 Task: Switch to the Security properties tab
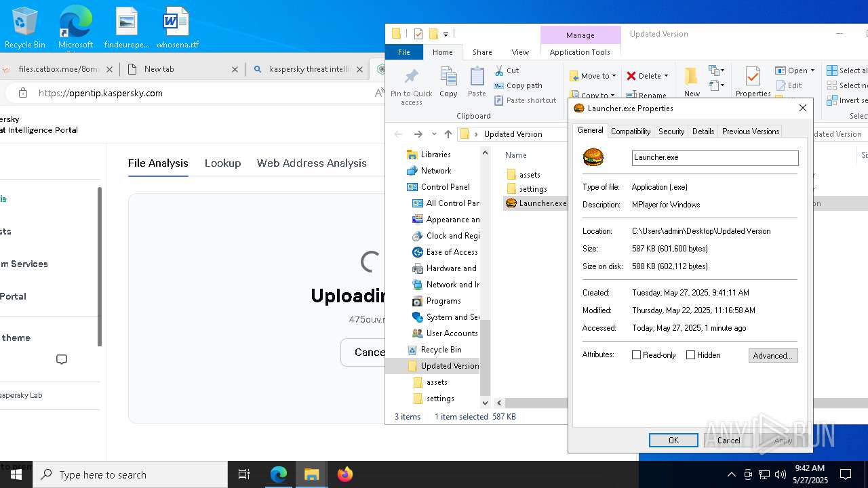coord(671,131)
